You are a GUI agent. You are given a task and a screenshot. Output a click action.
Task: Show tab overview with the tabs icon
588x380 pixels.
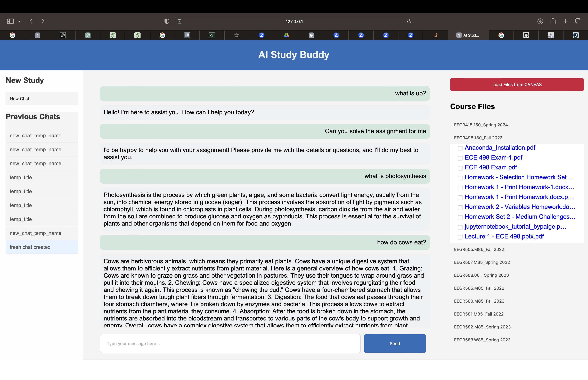pyautogui.click(x=578, y=21)
